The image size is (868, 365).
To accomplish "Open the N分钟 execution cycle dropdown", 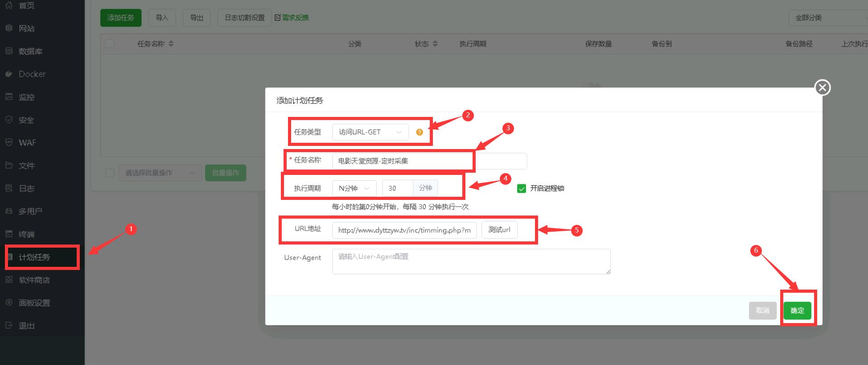I will 354,188.
